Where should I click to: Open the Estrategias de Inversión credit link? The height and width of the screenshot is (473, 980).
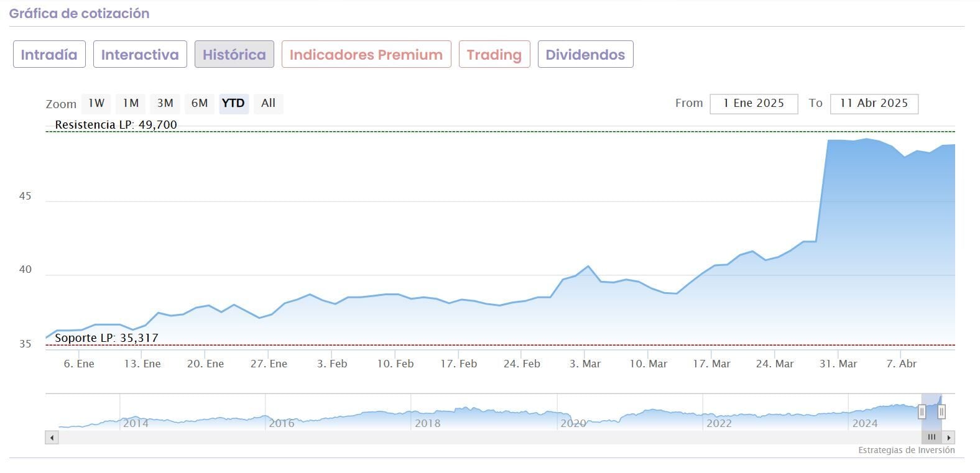[x=906, y=450]
